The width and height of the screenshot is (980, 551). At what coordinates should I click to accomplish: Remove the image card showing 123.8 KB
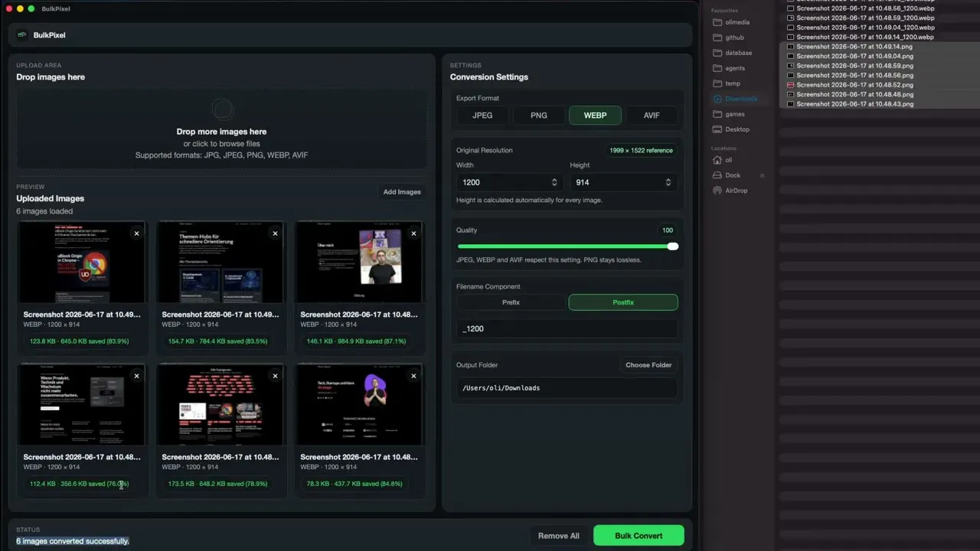(x=136, y=233)
